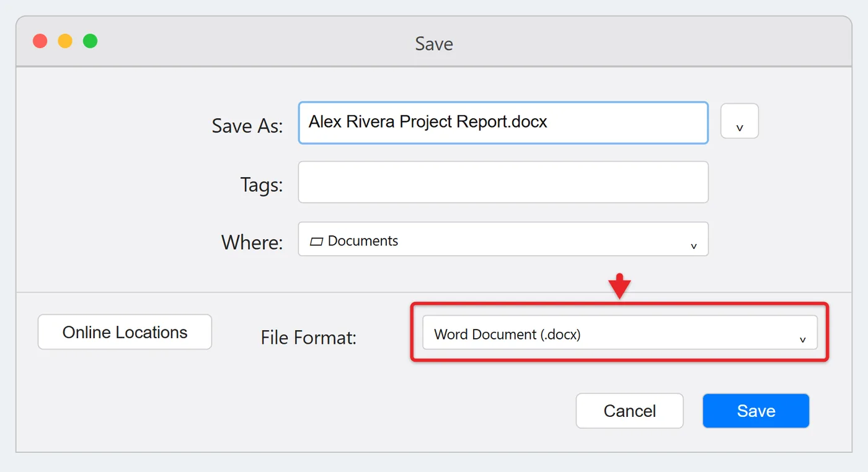The image size is (868, 472).
Task: Open the File Format dropdown
Action: [619, 333]
